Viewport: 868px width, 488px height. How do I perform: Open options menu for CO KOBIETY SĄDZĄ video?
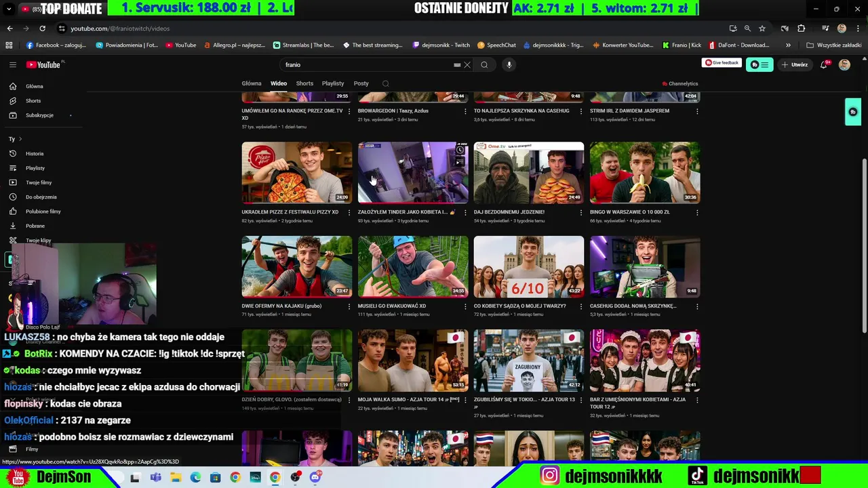[x=581, y=306]
